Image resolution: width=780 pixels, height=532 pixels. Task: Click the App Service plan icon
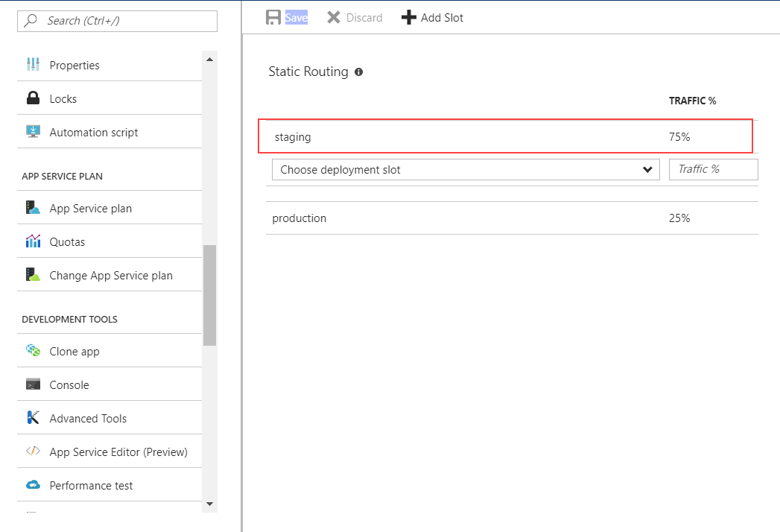(x=33, y=208)
